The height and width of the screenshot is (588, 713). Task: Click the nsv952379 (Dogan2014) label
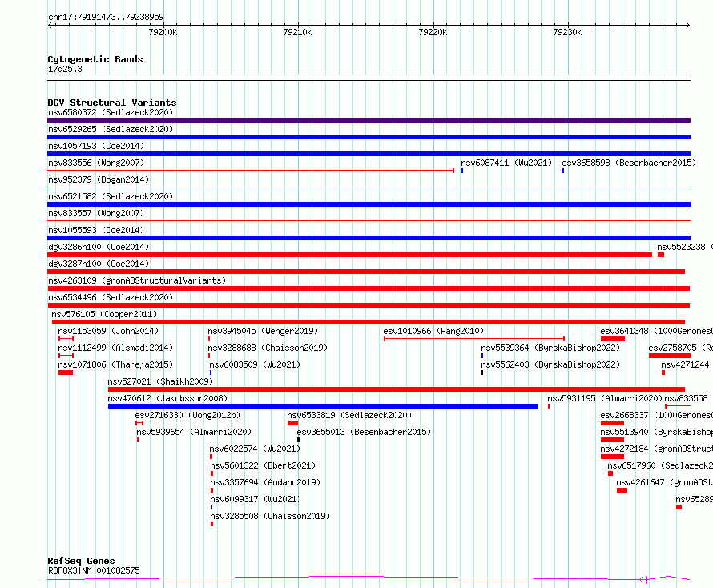pos(99,179)
